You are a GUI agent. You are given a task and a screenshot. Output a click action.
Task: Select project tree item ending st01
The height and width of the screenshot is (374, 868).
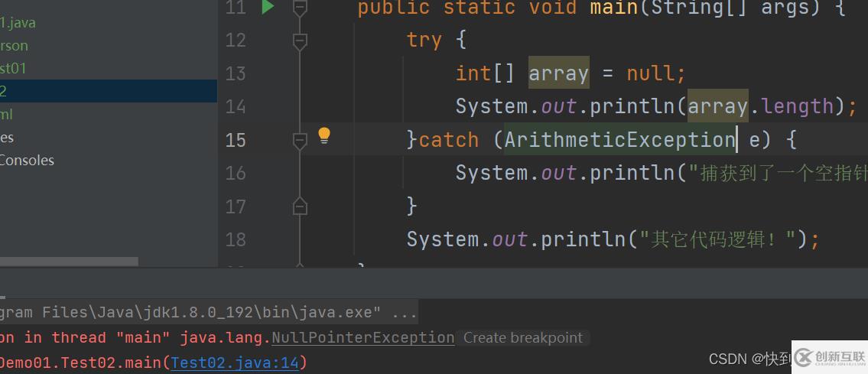(x=13, y=69)
